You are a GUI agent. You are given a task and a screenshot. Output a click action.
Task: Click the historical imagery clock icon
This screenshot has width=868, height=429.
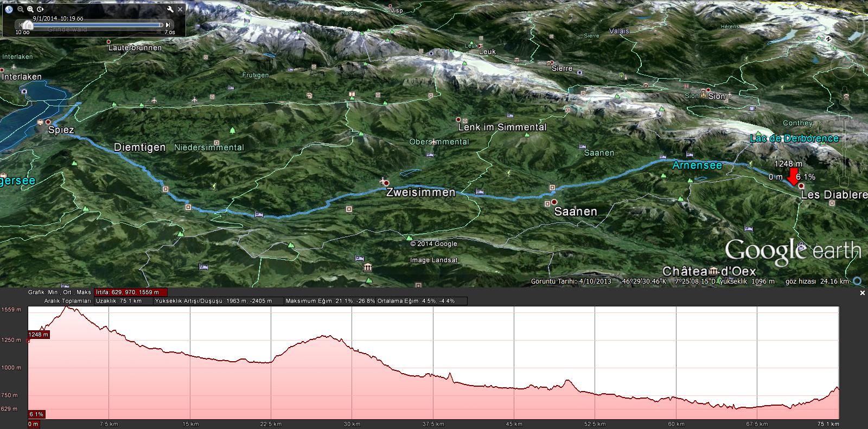pyautogui.click(x=9, y=9)
